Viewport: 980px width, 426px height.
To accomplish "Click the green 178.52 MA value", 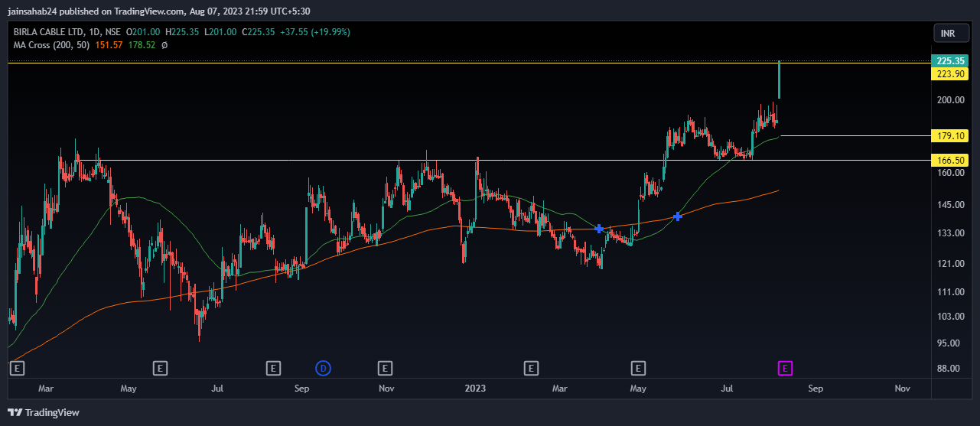I will pos(142,45).
